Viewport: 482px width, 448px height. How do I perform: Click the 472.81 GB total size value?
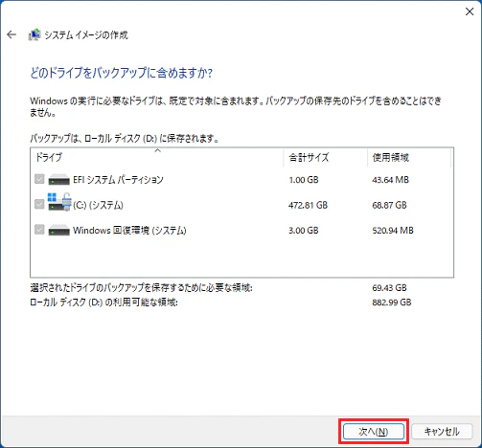(308, 205)
